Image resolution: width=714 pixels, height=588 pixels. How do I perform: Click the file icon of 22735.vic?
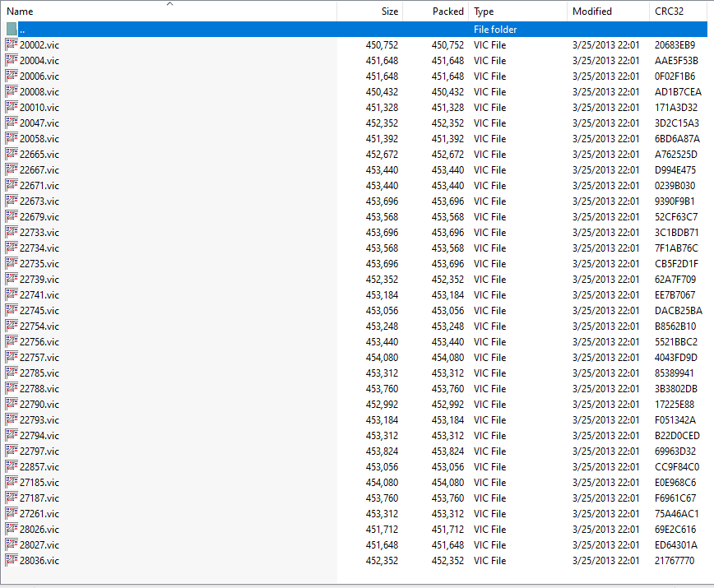point(12,263)
